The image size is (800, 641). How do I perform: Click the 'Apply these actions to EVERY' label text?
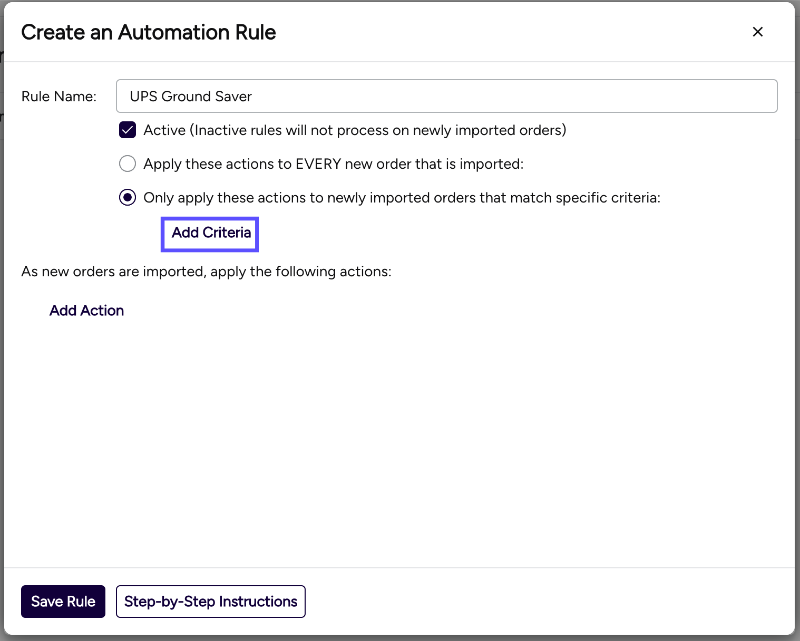click(333, 164)
